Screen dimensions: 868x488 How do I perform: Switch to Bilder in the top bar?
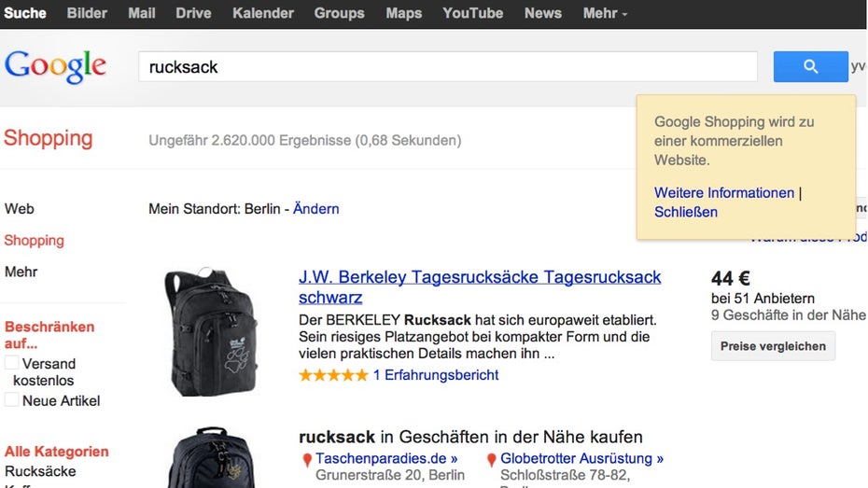[x=87, y=13]
